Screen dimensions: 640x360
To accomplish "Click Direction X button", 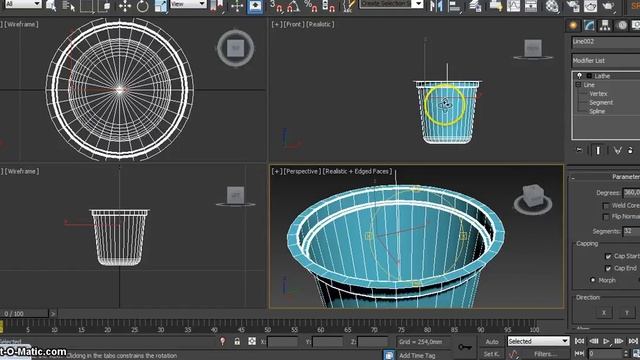I will tap(604, 313).
